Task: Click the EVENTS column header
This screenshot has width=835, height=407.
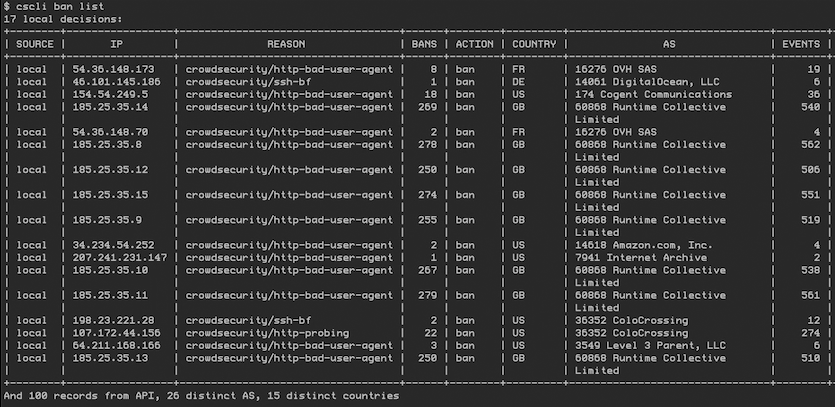Action: [x=800, y=44]
